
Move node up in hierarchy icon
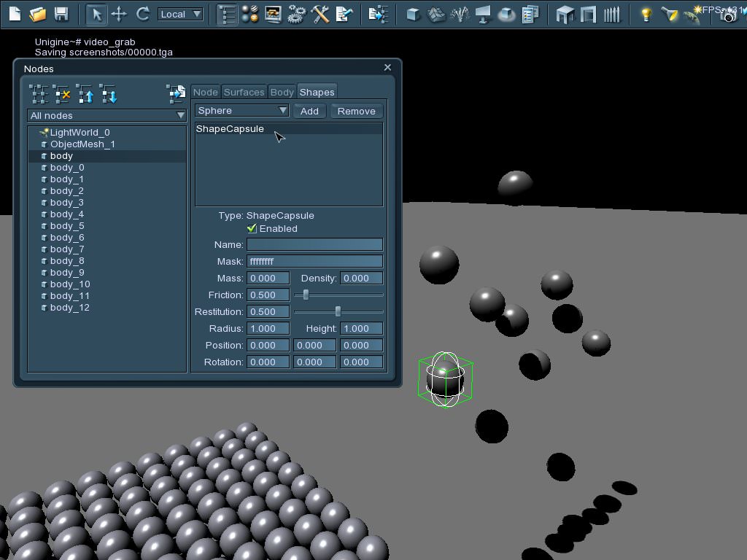[x=85, y=94]
